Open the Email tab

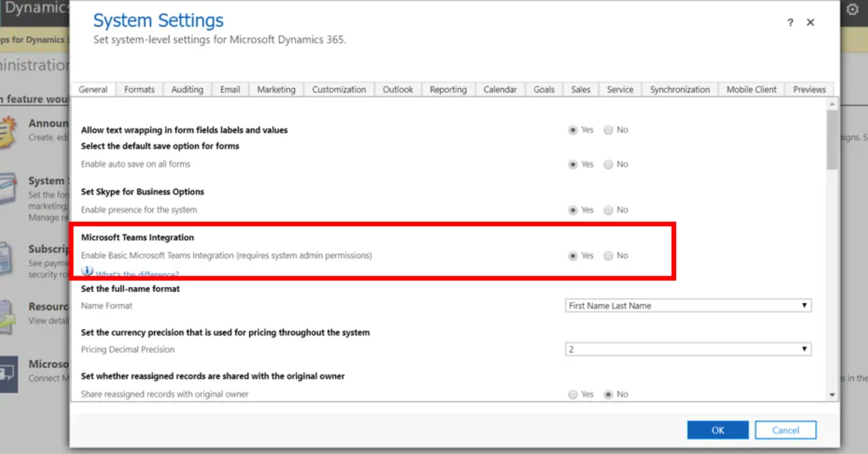[230, 90]
